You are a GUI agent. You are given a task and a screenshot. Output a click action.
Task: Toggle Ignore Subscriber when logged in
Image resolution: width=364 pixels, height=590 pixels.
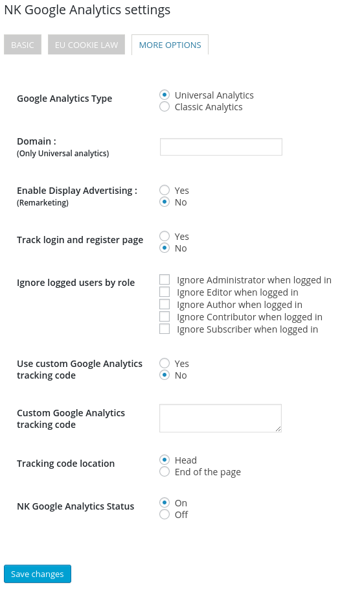tap(165, 329)
